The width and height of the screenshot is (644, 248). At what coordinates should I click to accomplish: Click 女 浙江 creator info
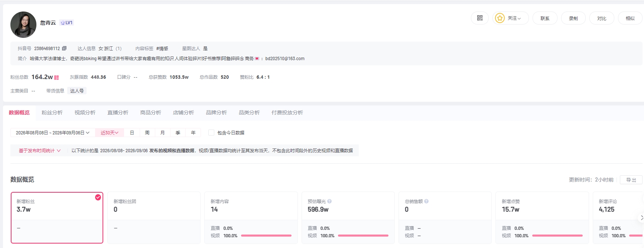pos(105,49)
